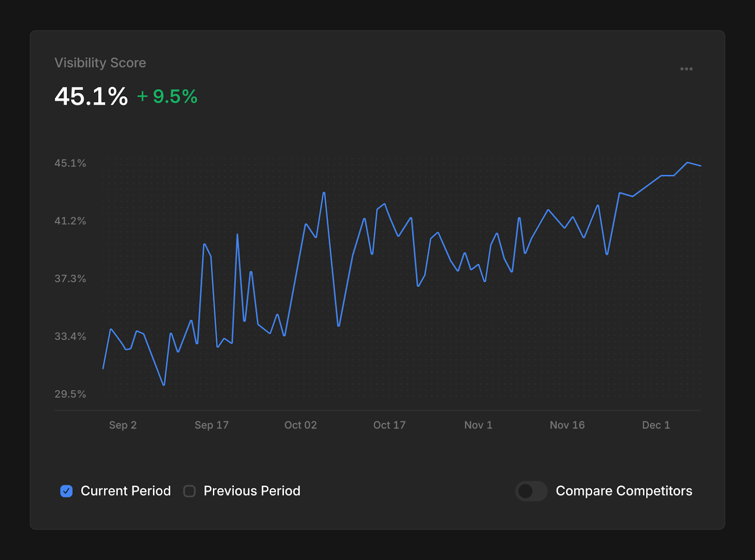Screen dimensions: 755x560
Task: Click the 29.5% y-axis label
Action: pos(70,393)
